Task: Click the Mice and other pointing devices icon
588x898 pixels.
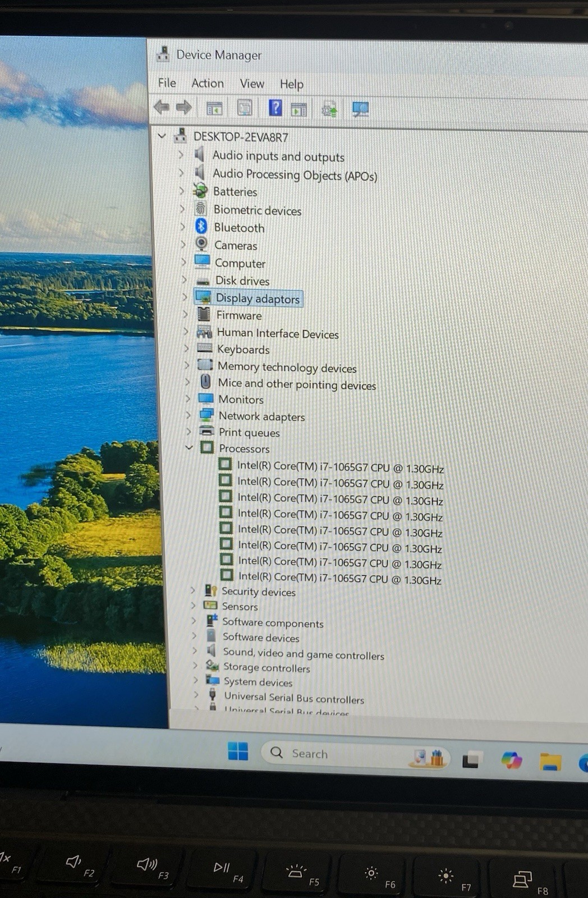Action: (206, 382)
